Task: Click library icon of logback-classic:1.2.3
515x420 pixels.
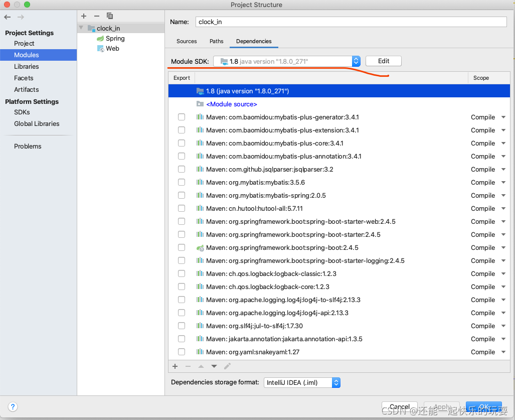Action: 200,274
